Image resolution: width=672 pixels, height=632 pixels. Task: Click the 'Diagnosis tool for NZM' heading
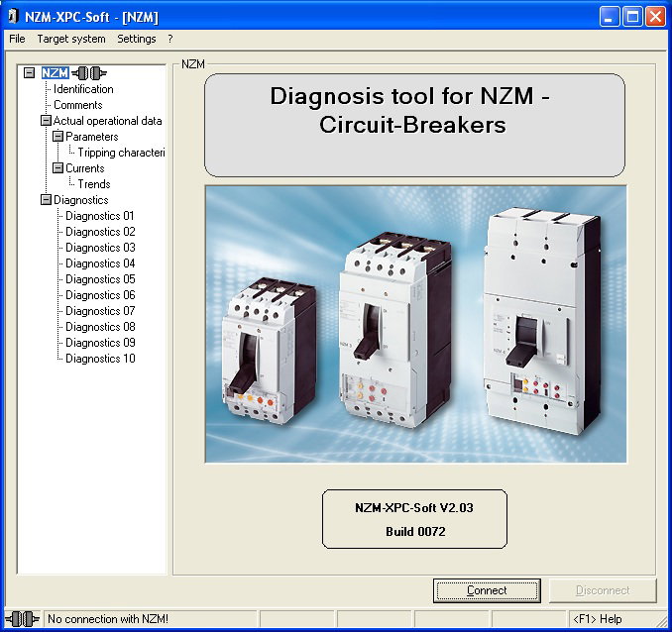(412, 111)
